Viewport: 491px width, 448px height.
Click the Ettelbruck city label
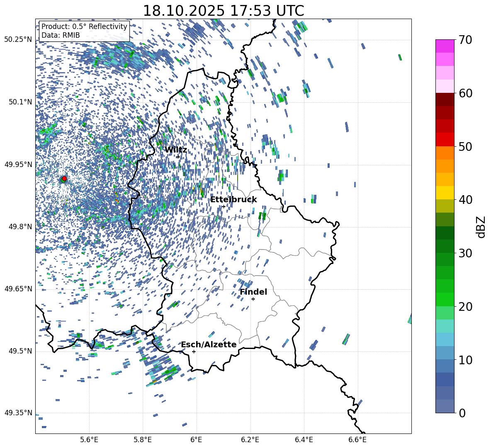(233, 199)
